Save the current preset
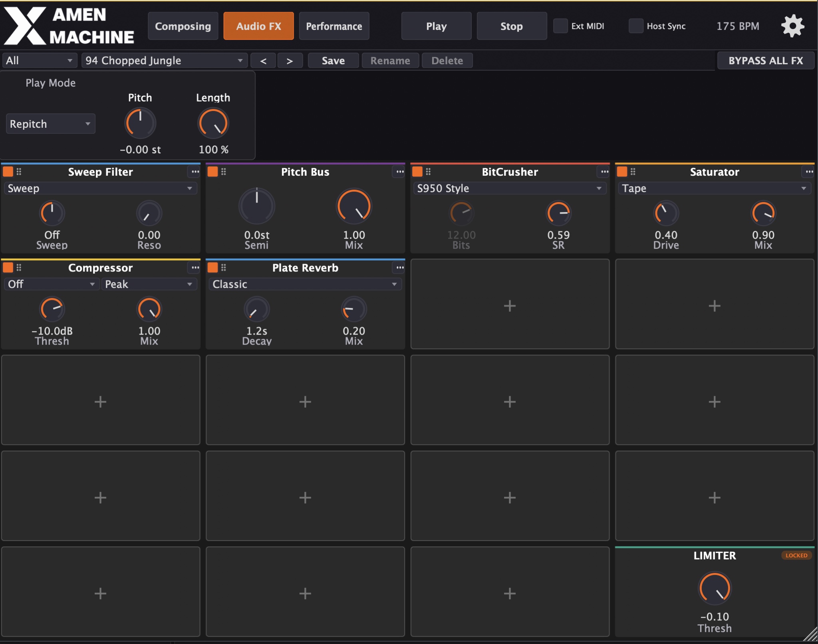This screenshot has width=818, height=644. [333, 61]
